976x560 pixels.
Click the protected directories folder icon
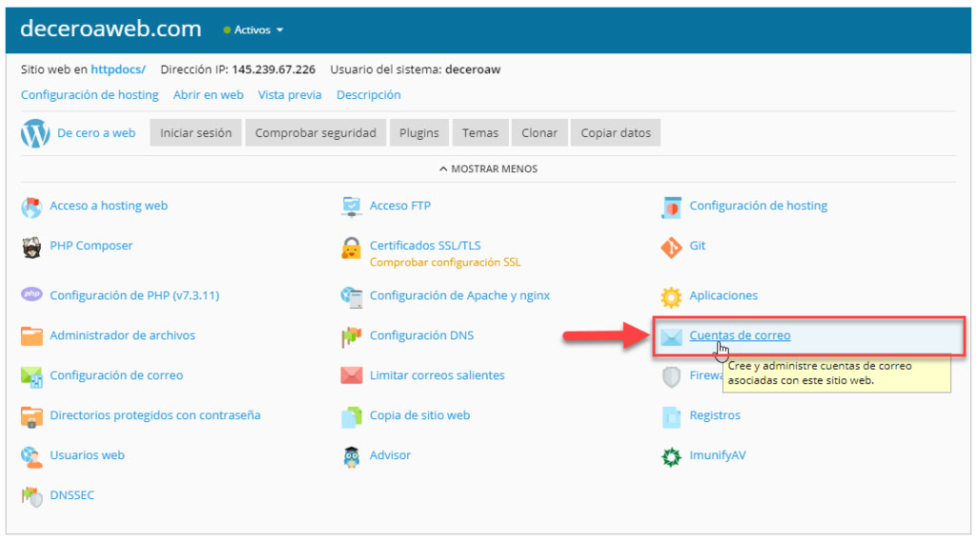point(31,417)
